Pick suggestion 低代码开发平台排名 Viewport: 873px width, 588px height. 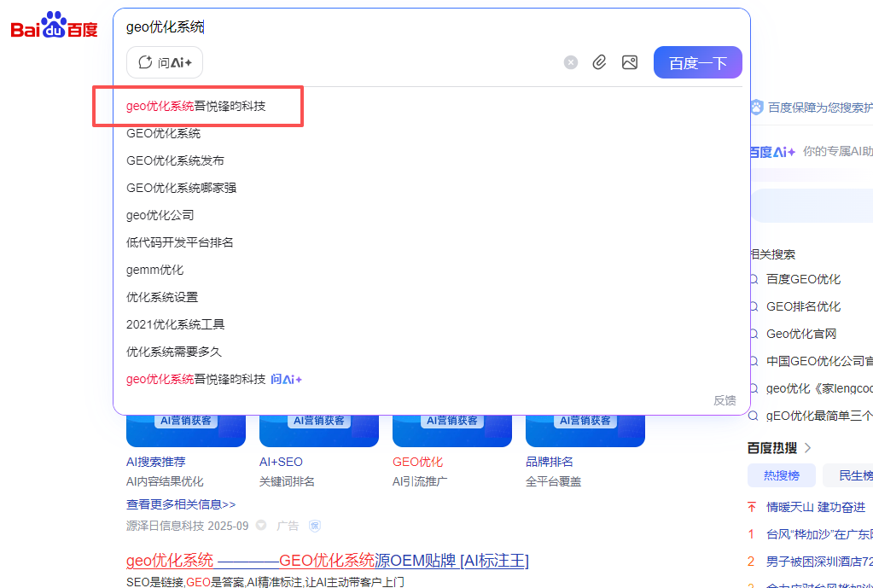[180, 242]
